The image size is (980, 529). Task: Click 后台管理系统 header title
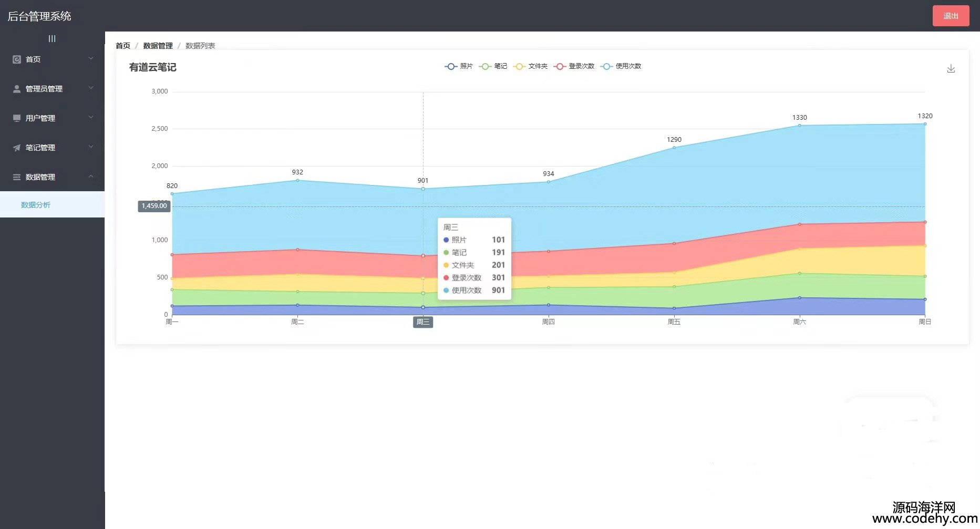39,16
